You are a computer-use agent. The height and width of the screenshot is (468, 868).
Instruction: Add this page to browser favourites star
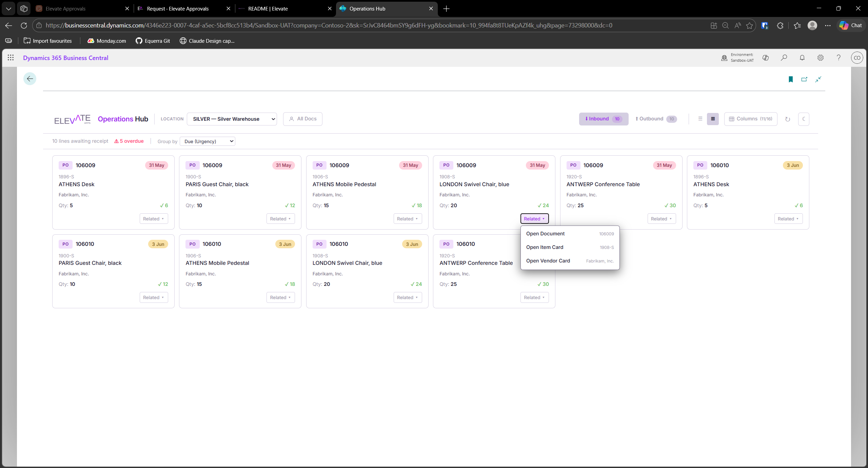(749, 25)
